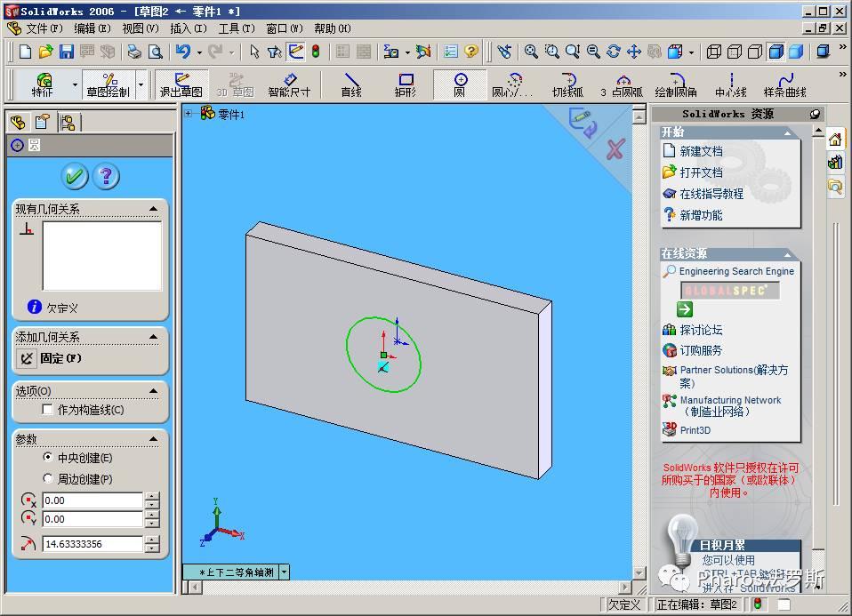
Task: Click the confirm sketch corner icon
Action: (582, 123)
